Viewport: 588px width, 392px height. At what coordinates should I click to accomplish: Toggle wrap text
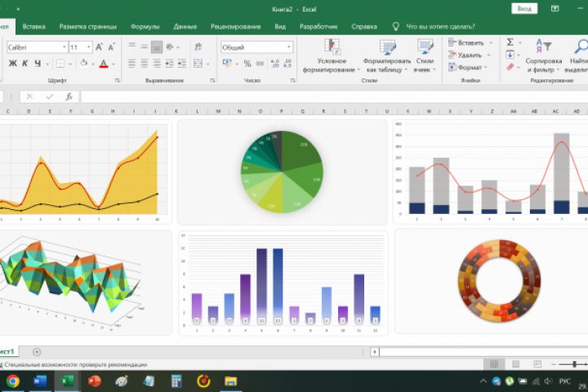[x=198, y=47]
